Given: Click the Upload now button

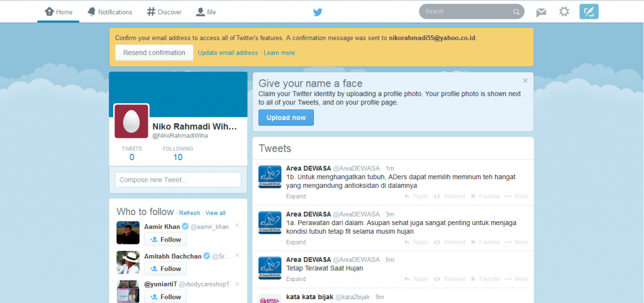Looking at the screenshot, I should click(286, 118).
